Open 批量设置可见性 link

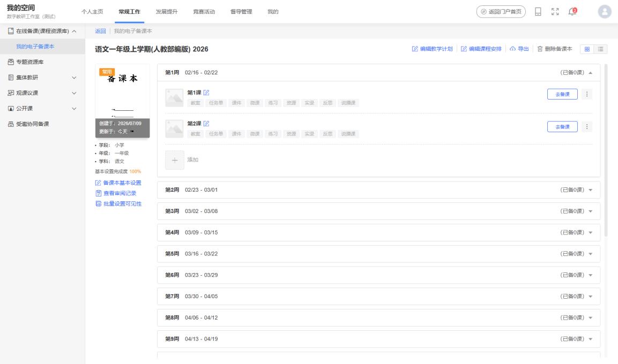[118, 204]
